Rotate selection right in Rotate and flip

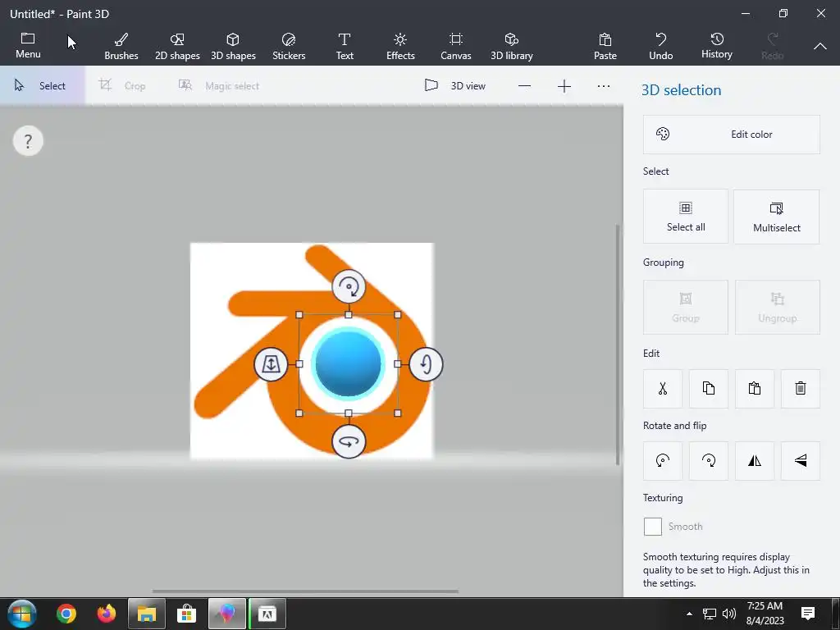point(709,461)
